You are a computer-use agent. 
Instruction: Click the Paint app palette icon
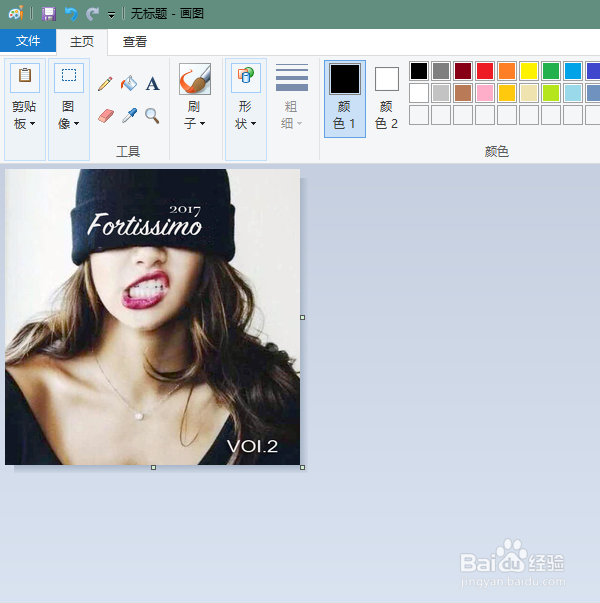click(x=16, y=13)
